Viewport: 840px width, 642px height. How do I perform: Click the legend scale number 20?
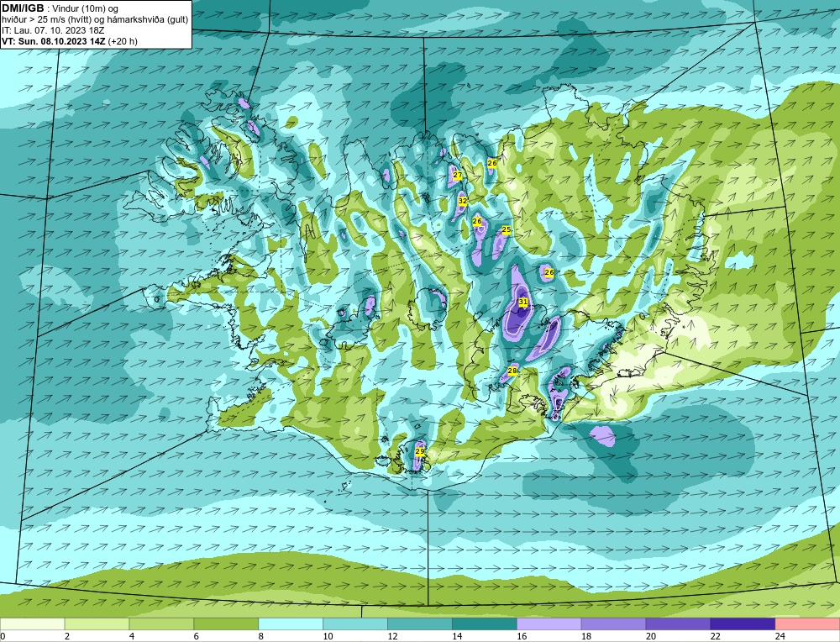coord(651,636)
